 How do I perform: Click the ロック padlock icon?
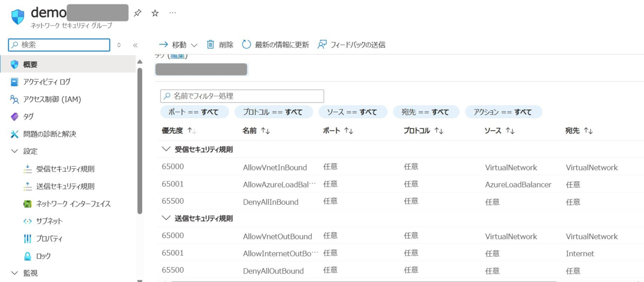(28, 256)
